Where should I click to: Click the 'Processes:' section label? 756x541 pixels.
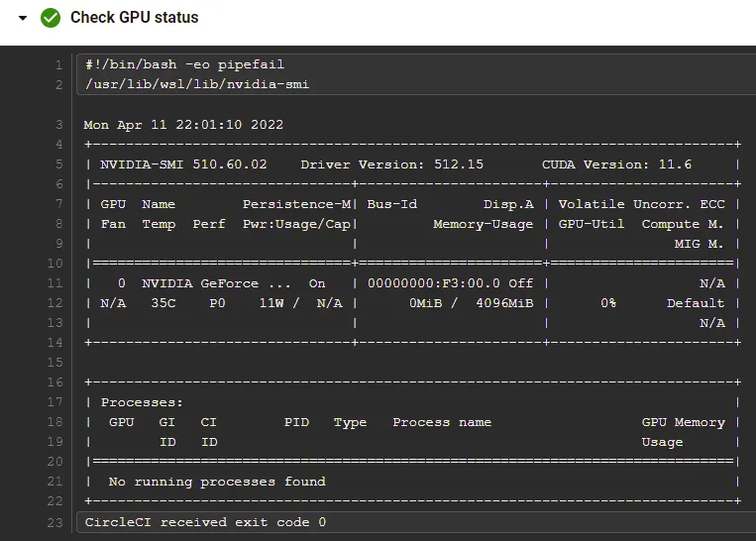point(142,402)
